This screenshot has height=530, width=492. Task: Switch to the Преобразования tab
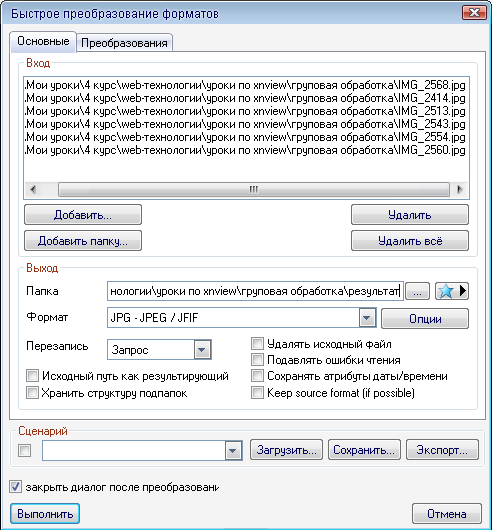tap(124, 43)
